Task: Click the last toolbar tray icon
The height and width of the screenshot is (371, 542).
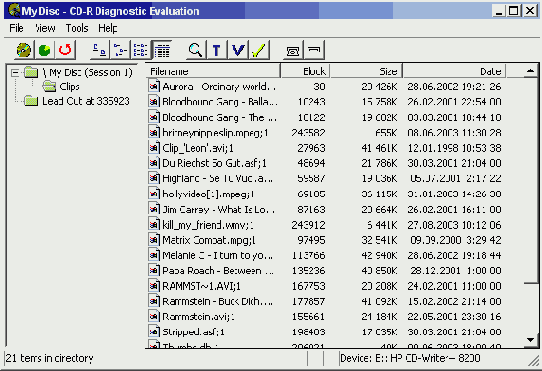Action: (314, 50)
